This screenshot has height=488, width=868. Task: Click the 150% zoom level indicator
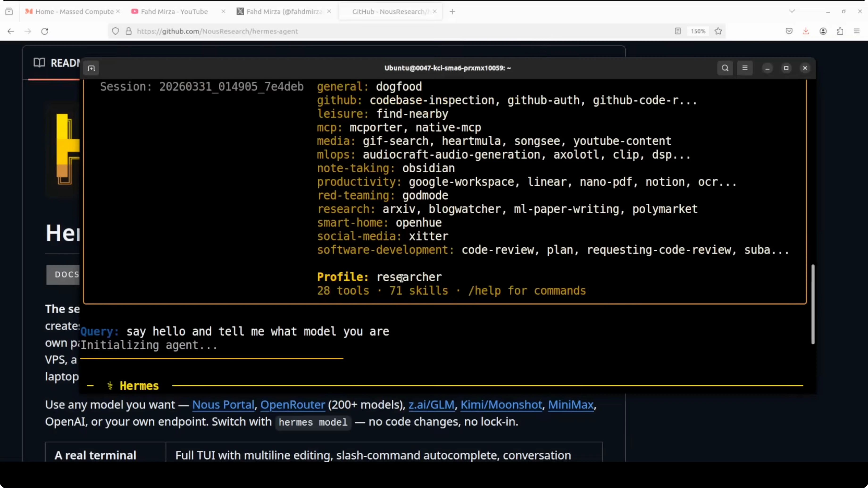(698, 31)
